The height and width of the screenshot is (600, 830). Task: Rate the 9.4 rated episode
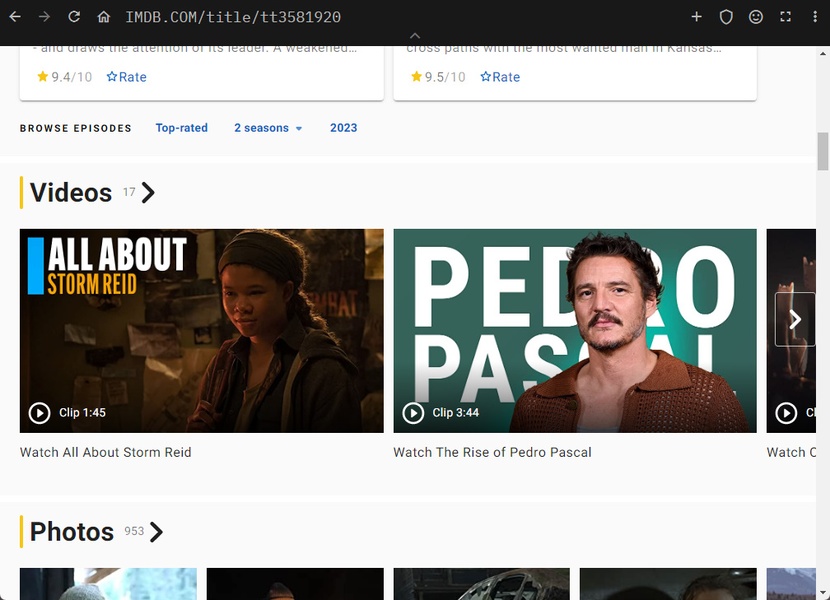[127, 77]
